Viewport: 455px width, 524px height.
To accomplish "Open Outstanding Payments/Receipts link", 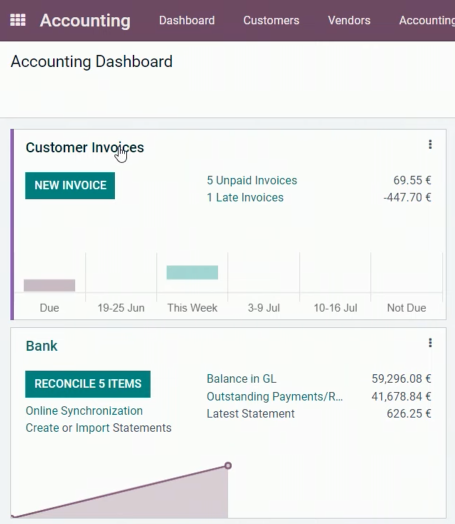I will tap(275, 396).
